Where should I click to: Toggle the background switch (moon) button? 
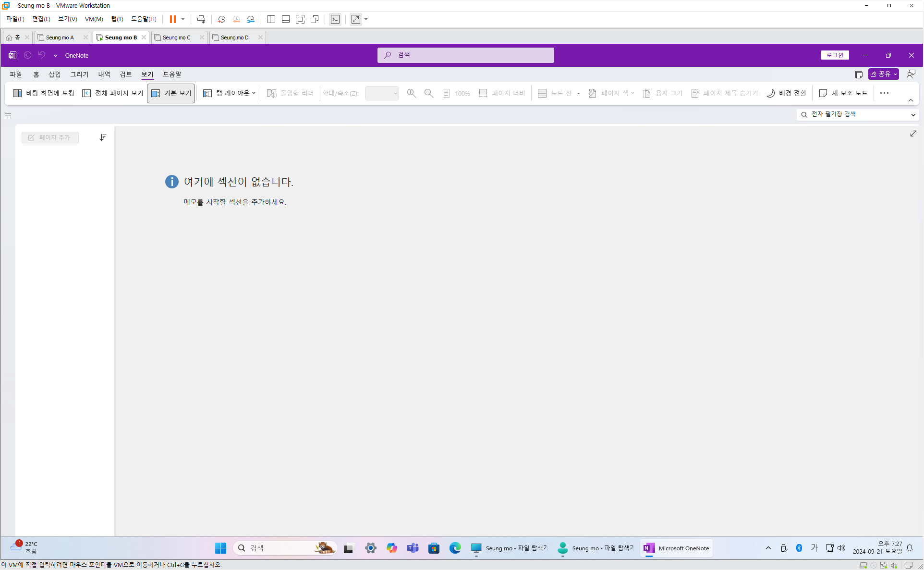786,93
